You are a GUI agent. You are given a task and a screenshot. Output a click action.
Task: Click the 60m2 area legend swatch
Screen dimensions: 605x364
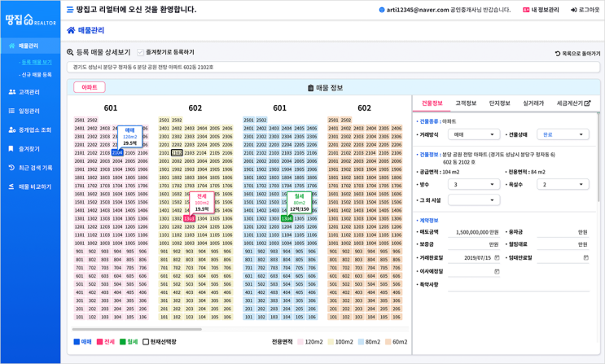(x=388, y=342)
